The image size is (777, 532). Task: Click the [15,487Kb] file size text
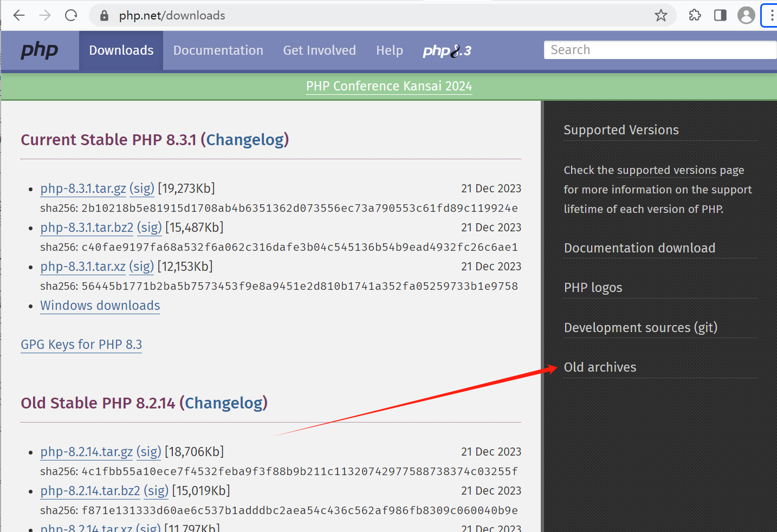click(x=194, y=228)
